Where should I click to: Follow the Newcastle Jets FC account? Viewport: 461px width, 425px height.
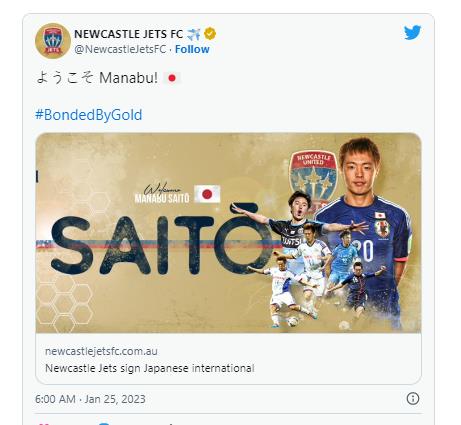(x=192, y=49)
